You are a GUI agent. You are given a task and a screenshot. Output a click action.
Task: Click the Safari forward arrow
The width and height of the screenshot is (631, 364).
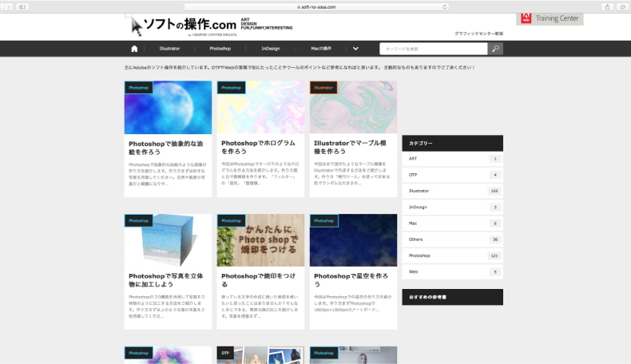coord(9,7)
